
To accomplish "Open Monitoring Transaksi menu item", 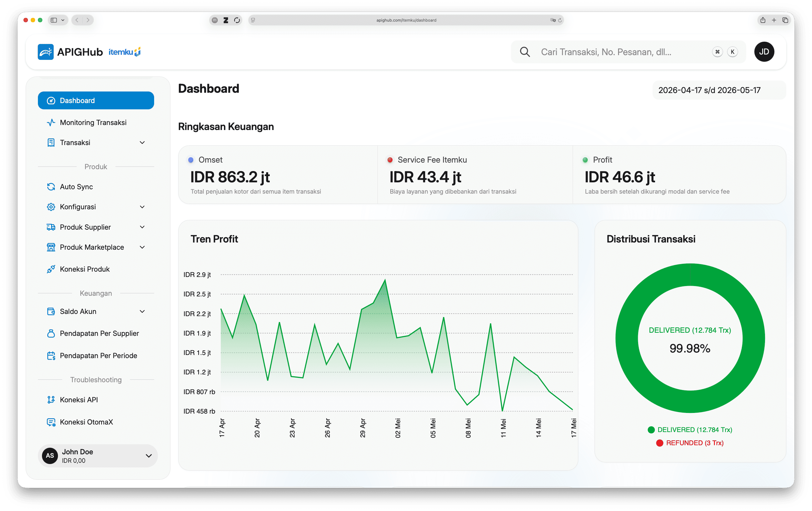I will 96,123.
